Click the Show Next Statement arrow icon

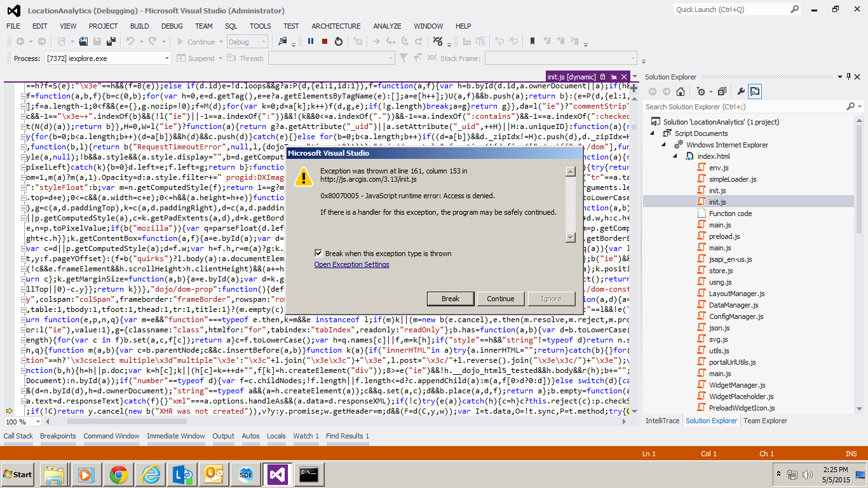376,41
